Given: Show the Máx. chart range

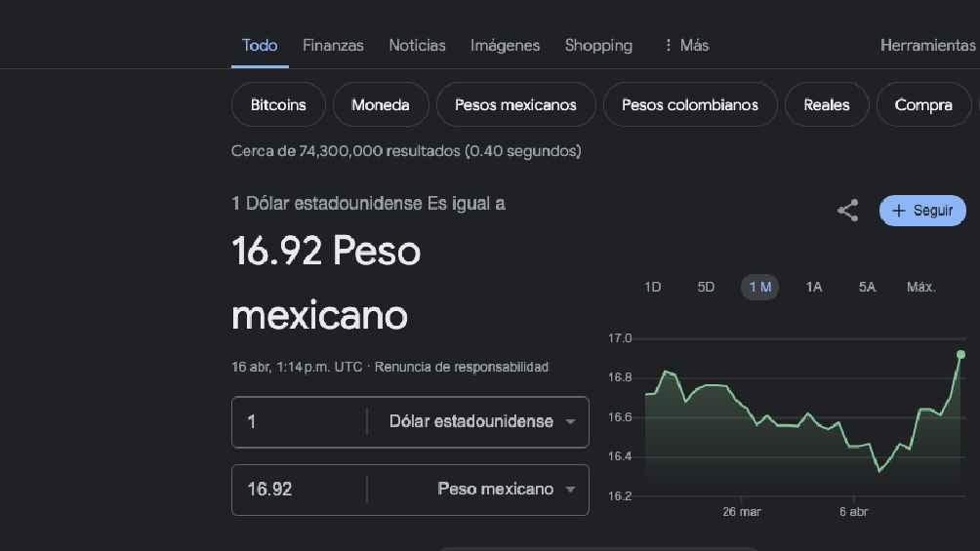Looking at the screenshot, I should pyautogui.click(x=920, y=287).
